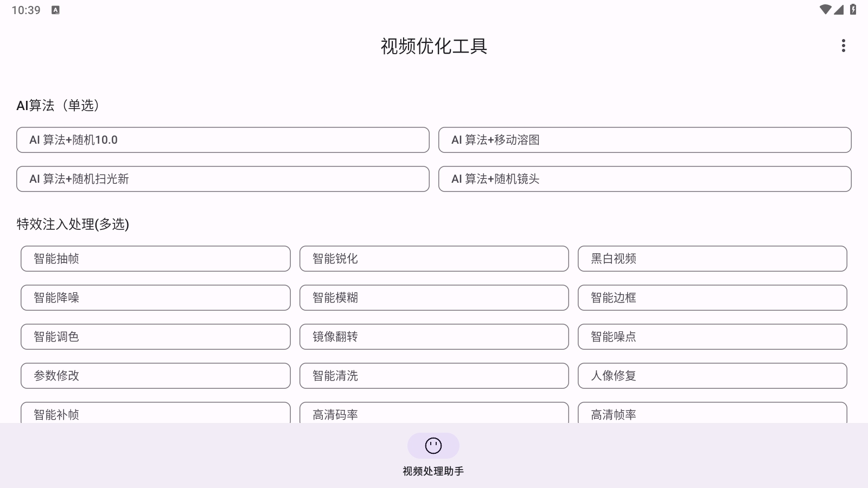Image resolution: width=868 pixels, height=488 pixels.
Task: Click the Wi-Fi status icon
Action: click(825, 9)
